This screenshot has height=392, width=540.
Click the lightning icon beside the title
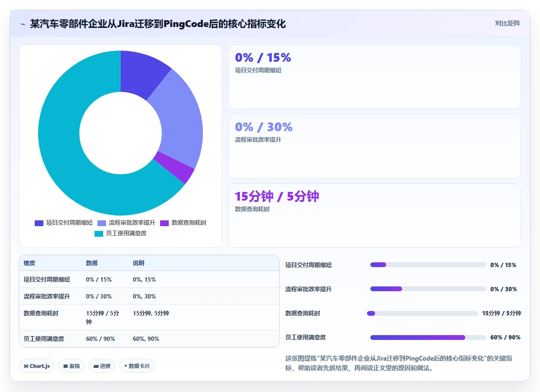pyautogui.click(x=23, y=24)
